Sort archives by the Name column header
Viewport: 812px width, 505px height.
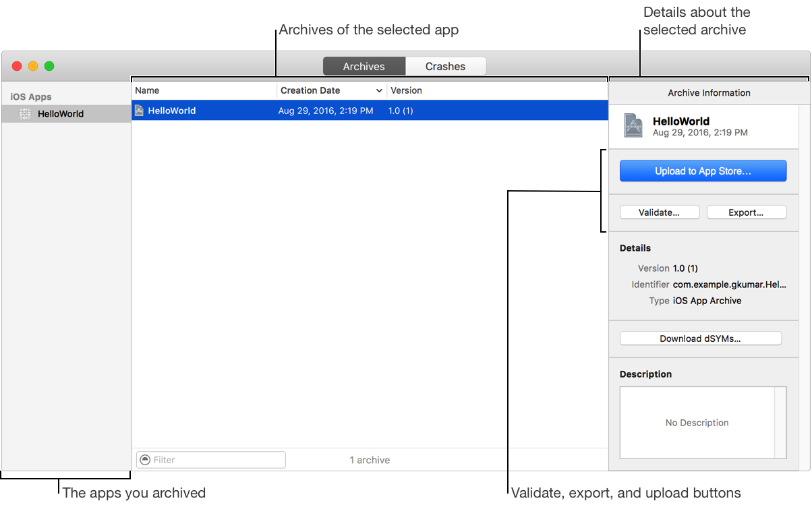click(146, 90)
